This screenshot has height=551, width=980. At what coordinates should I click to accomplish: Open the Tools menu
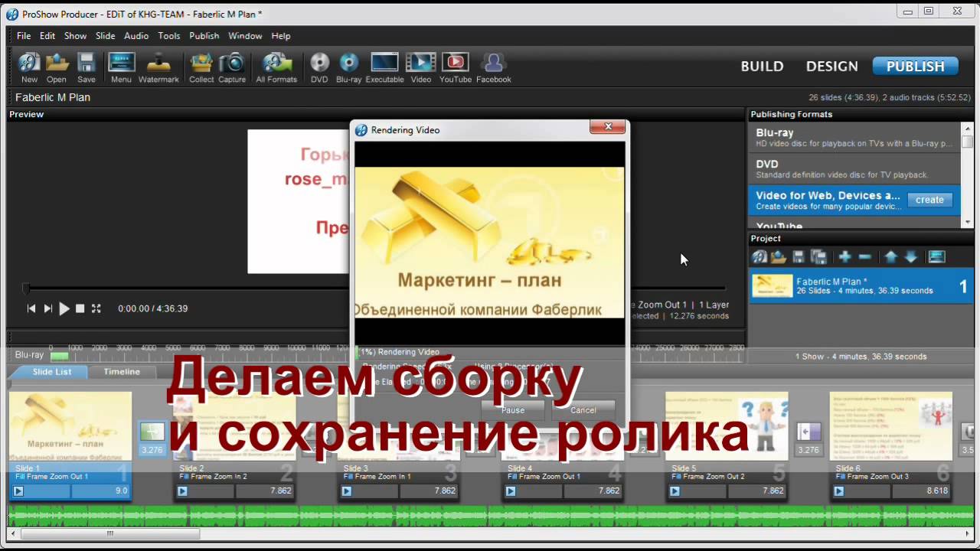(x=169, y=36)
